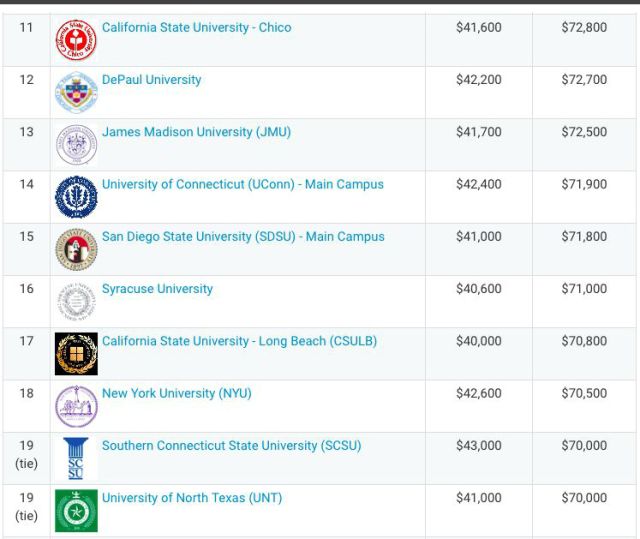Image resolution: width=640 pixels, height=539 pixels.
Task: Open New York University (NYU) link
Action: (x=177, y=393)
